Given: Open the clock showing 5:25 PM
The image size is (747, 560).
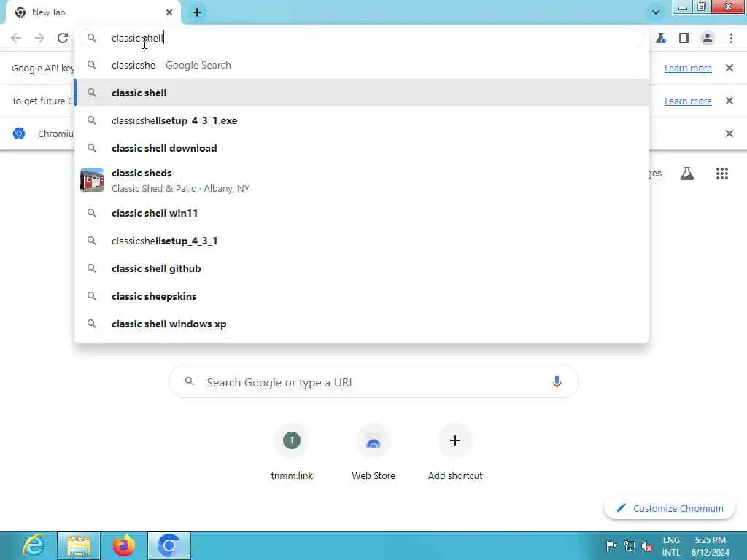Looking at the screenshot, I should [x=711, y=546].
